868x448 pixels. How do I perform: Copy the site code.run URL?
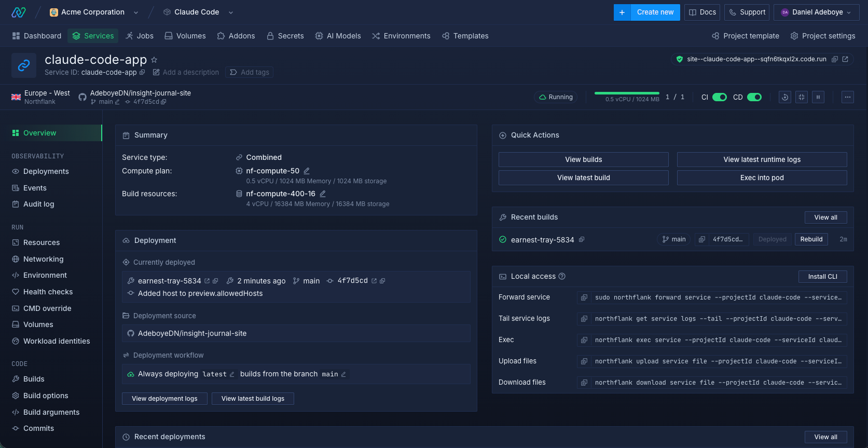point(835,59)
